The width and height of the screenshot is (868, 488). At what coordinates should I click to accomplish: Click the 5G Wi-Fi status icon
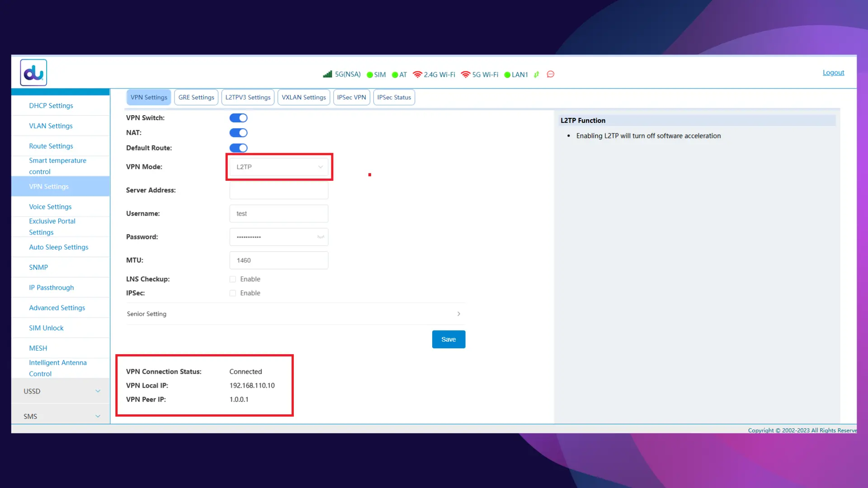click(466, 75)
